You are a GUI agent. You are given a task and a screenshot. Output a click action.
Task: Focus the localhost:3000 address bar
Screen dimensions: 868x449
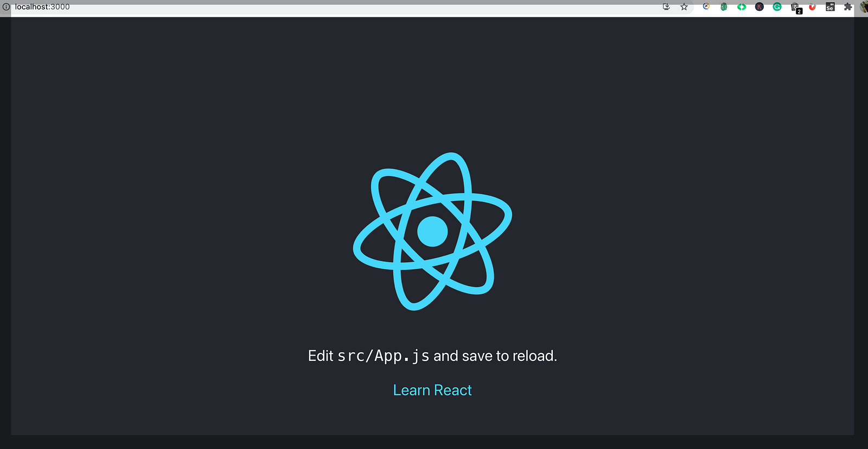point(347,7)
